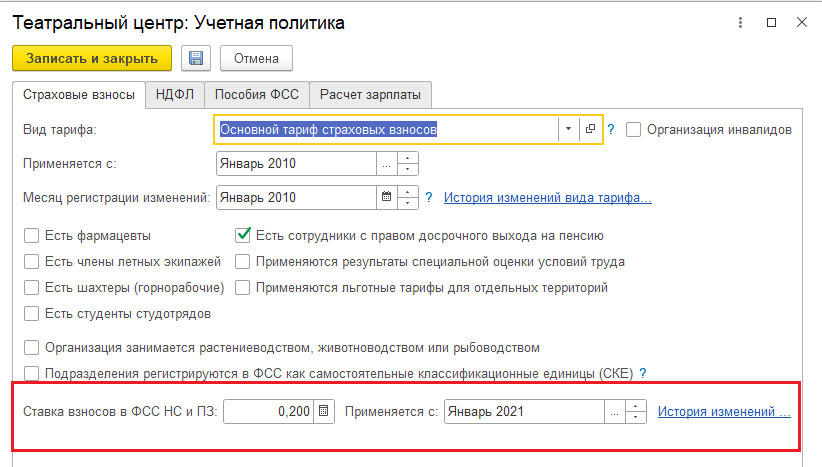Check Организация занимается растениеводством checkbox
Screen dimensions: 822x467
31,347
